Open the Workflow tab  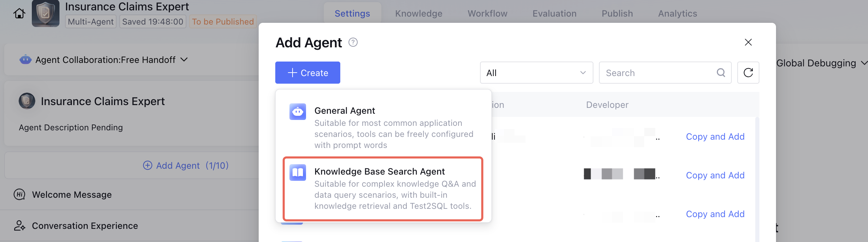click(x=487, y=13)
